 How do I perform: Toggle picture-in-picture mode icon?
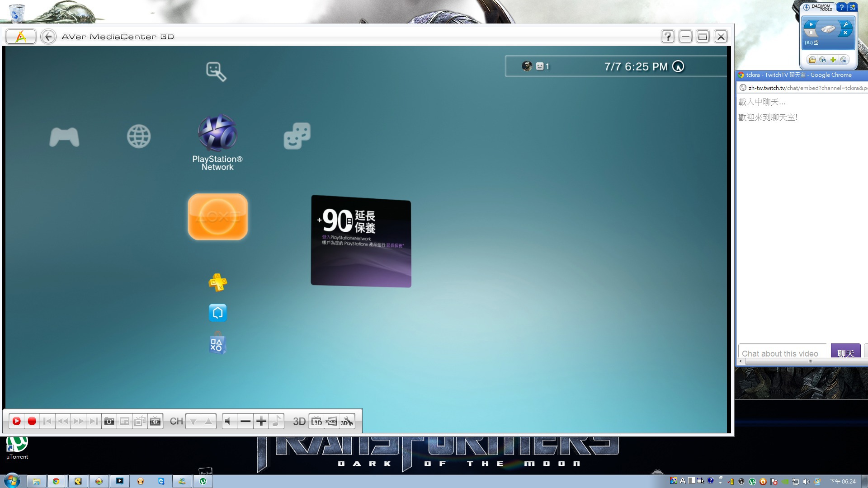(124, 421)
